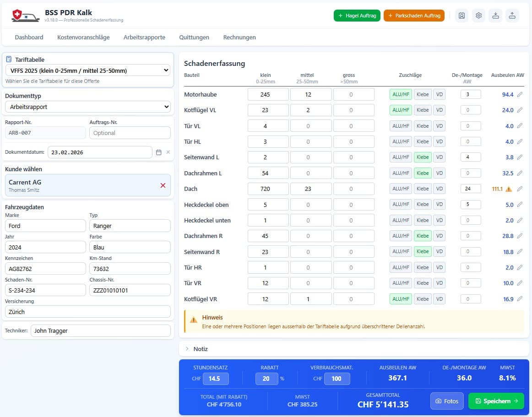This screenshot has width=532, height=417.
Task: Click the Hagel Auftrag button
Action: pyautogui.click(x=357, y=16)
